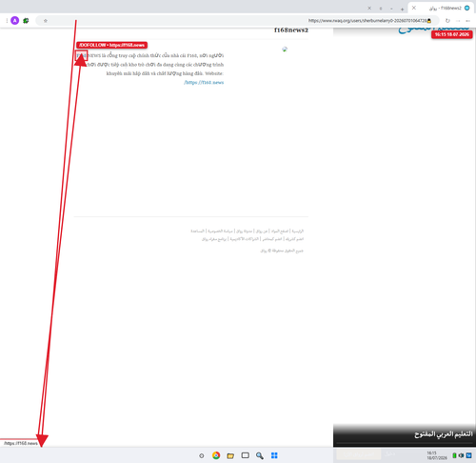
Task: Open the الرئيسية footer link
Action: [x=298, y=231]
